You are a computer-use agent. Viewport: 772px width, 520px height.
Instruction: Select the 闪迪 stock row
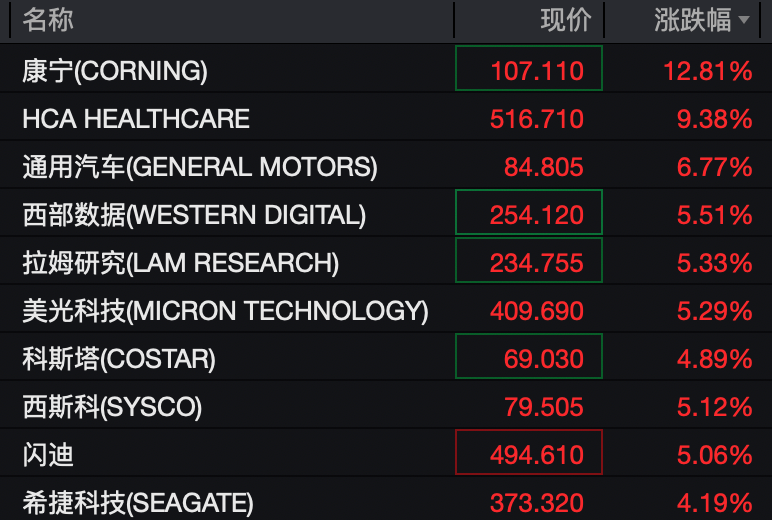(x=48, y=455)
